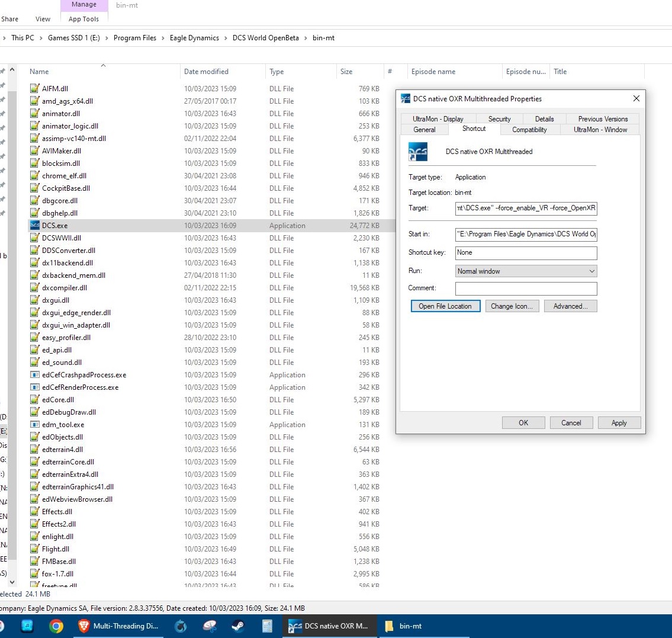Click the Advanced button
672x638 pixels.
570,306
